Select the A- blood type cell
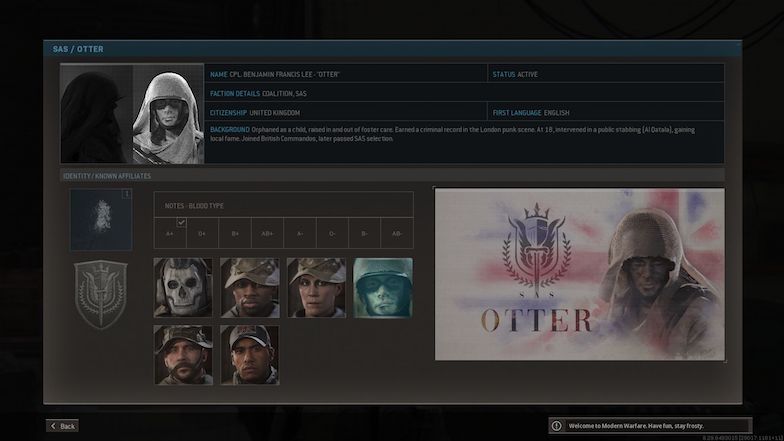This screenshot has width=784, height=441. 300,233
